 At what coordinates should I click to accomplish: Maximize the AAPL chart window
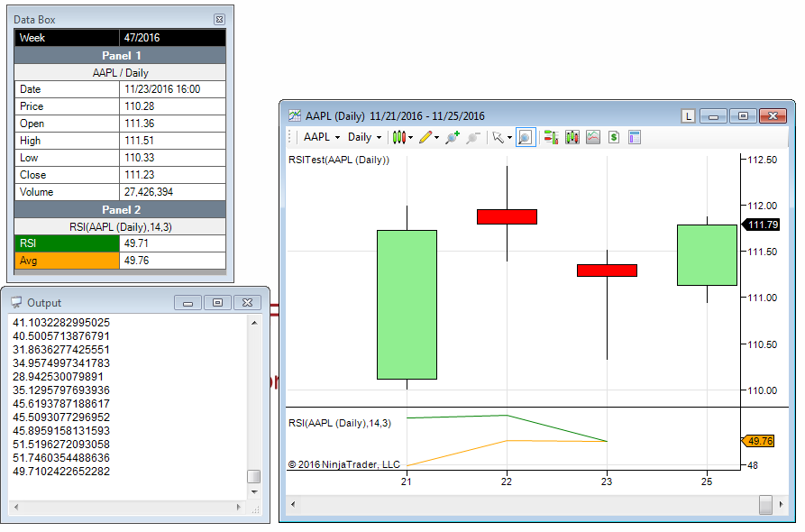pos(743,116)
